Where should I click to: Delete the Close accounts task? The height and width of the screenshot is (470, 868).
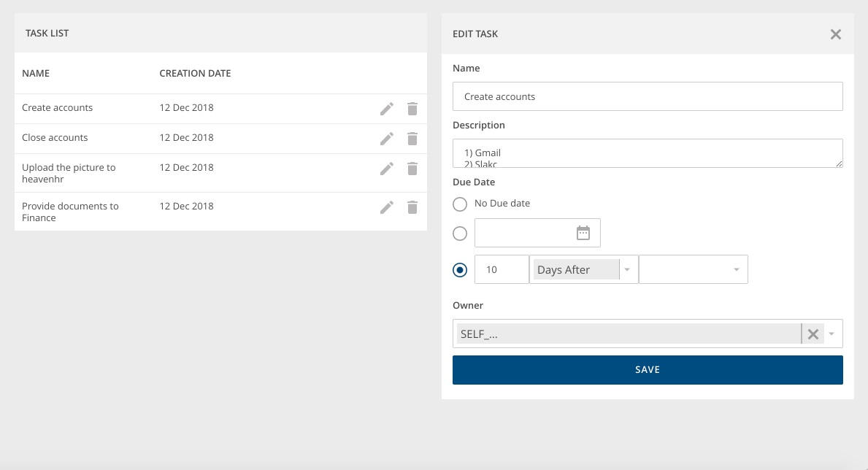pyautogui.click(x=412, y=138)
